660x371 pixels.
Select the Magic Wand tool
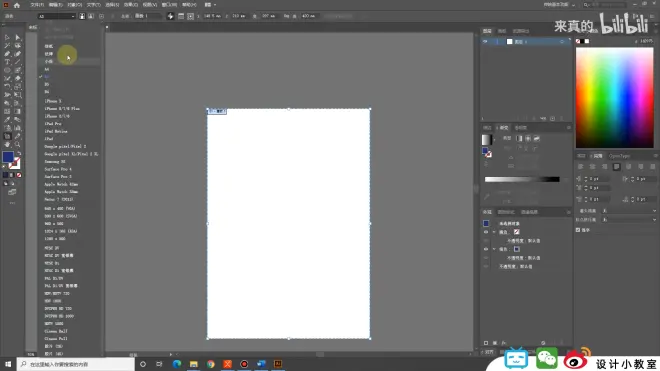pos(7,45)
